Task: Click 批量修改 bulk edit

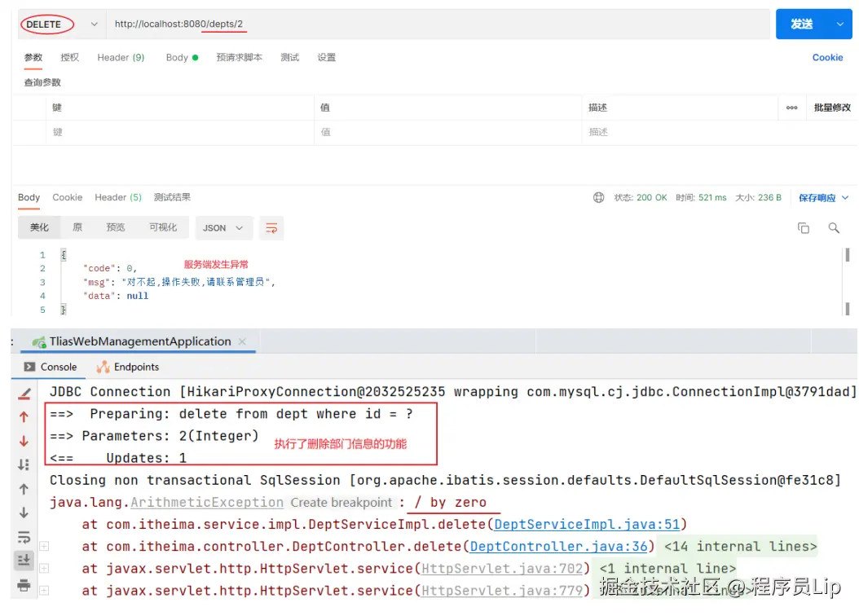Action: (x=832, y=108)
